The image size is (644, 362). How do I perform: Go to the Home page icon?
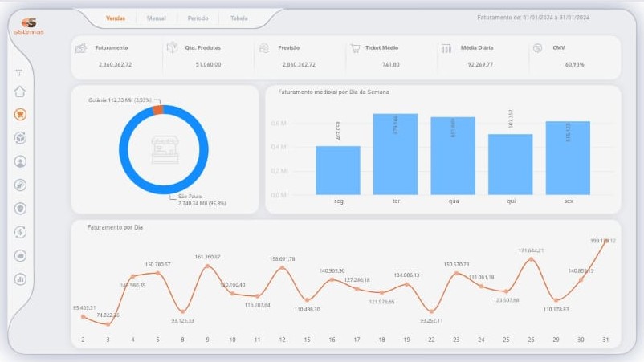pyautogui.click(x=20, y=92)
